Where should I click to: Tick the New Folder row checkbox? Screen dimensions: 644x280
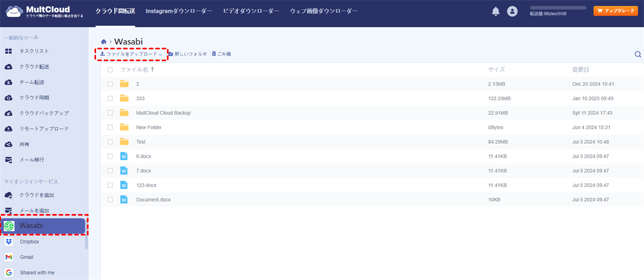(110, 127)
